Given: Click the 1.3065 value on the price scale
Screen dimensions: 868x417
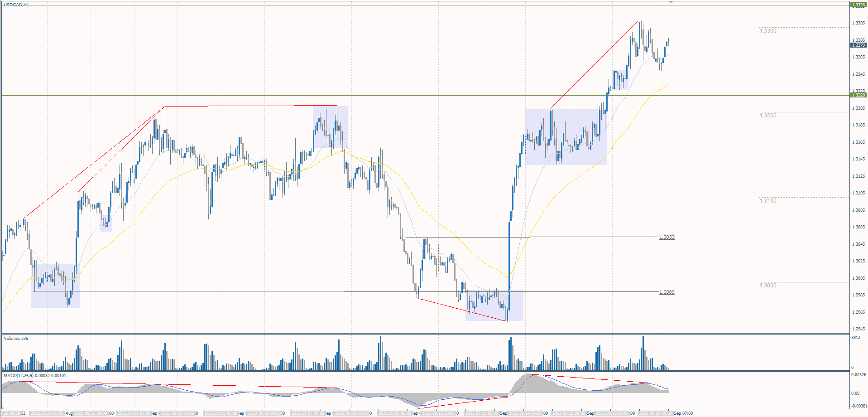Looking at the screenshot, I should 858,227.
